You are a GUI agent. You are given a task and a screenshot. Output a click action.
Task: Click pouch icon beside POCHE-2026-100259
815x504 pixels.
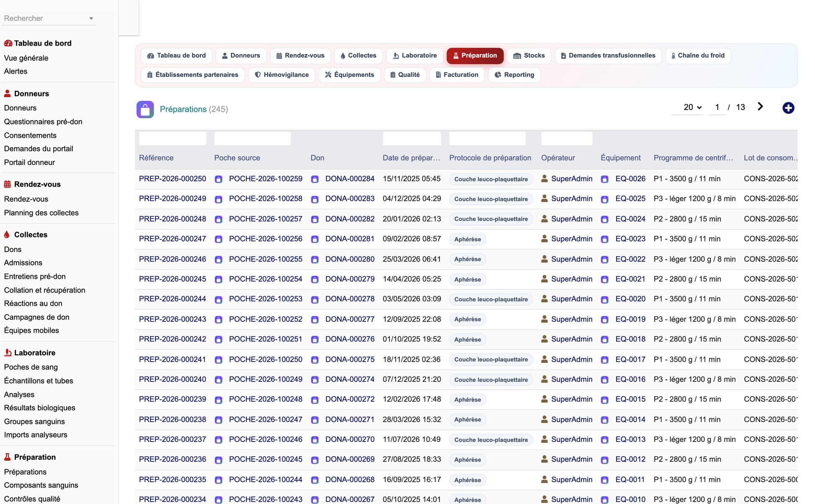(x=219, y=179)
